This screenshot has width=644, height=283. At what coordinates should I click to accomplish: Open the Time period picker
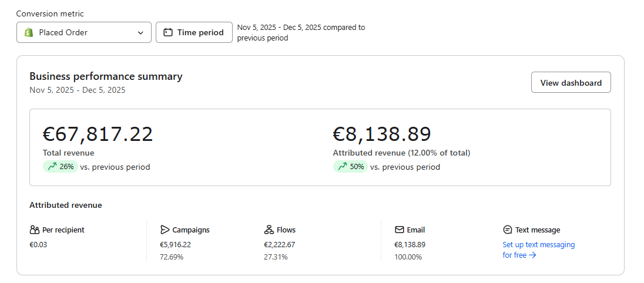tap(194, 32)
